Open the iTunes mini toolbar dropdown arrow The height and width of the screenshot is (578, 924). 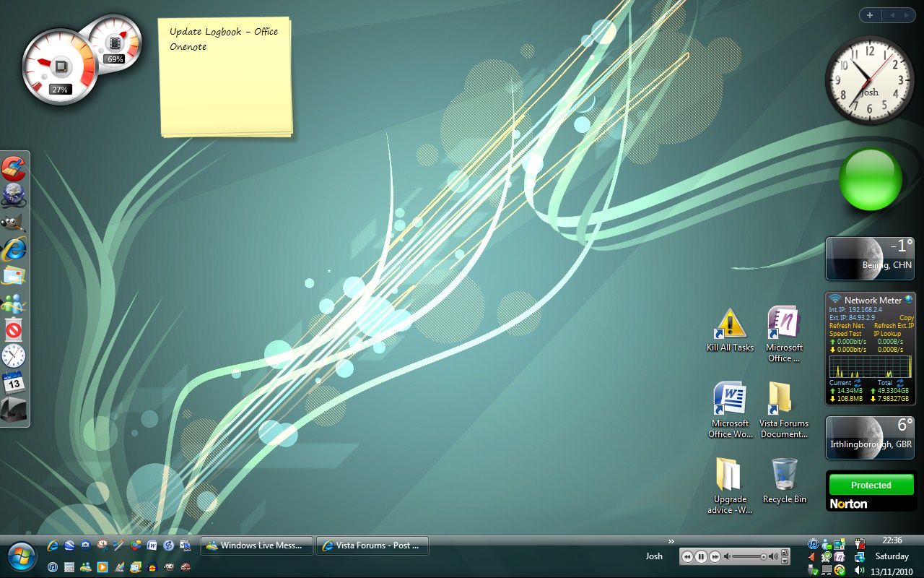[x=785, y=561]
